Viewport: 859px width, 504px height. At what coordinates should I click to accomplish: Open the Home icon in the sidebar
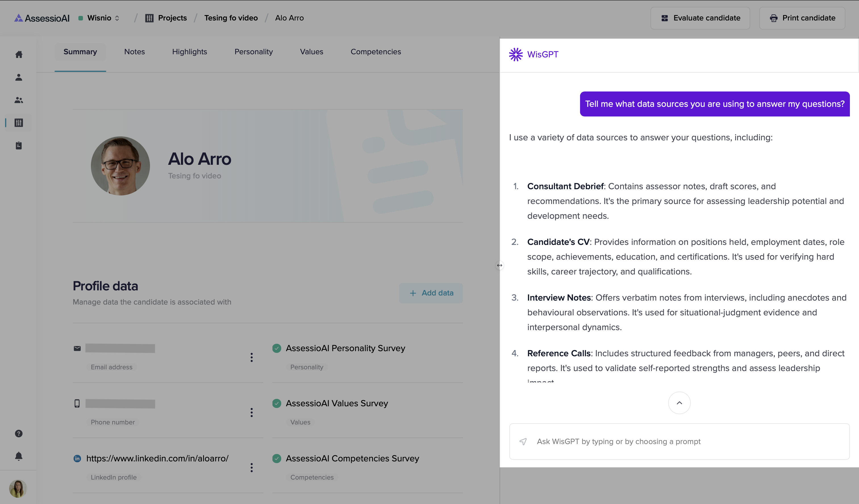pos(19,55)
